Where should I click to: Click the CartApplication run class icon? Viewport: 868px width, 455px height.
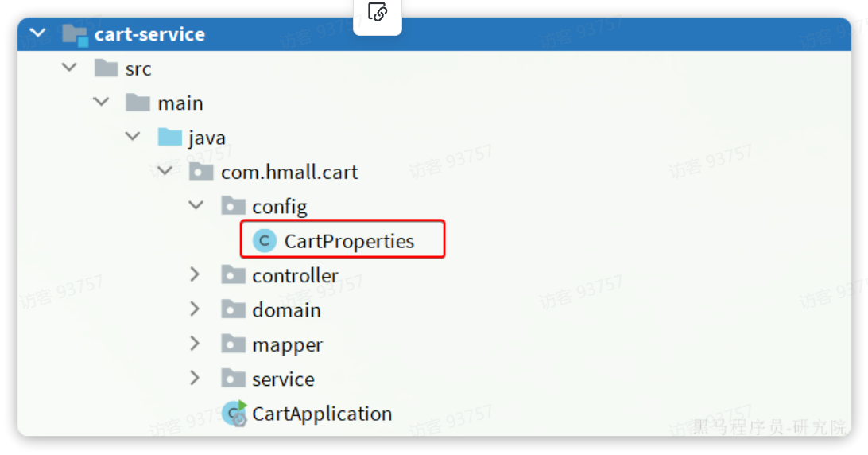pyautogui.click(x=234, y=414)
